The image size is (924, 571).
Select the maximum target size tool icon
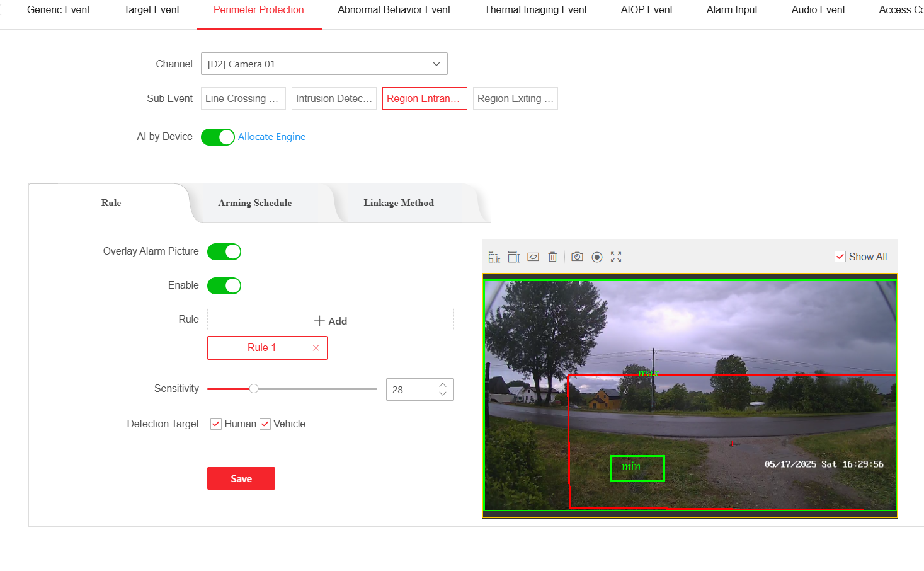(x=514, y=257)
